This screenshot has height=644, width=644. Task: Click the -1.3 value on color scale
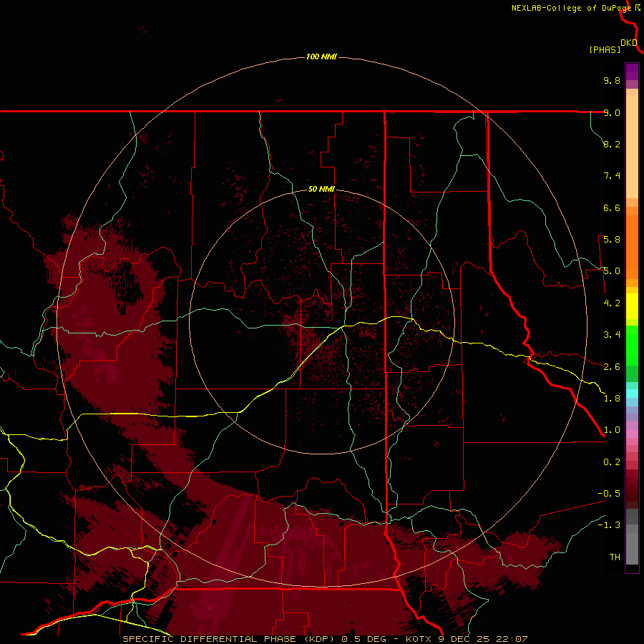point(609,525)
